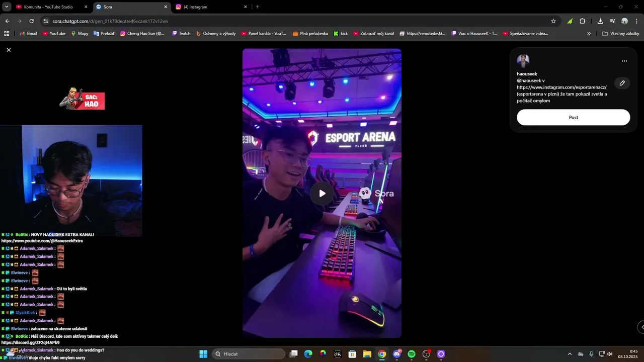Expand the side panel arrow at right edge
This screenshot has height=362, width=644.
click(641, 327)
